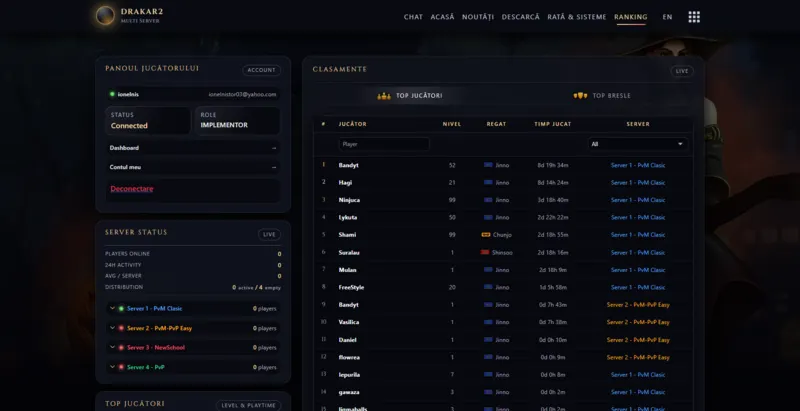Click player name Ninjuca
The height and width of the screenshot is (411, 800).
[349, 200]
